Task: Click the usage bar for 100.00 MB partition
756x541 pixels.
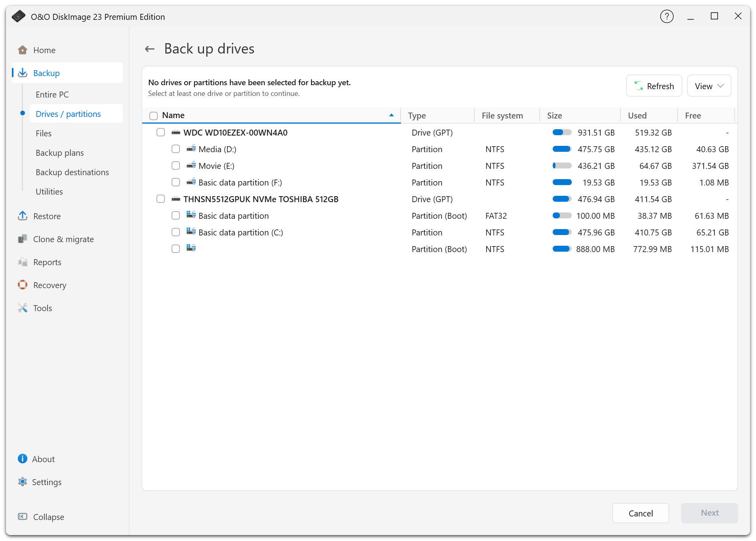Action: coord(562,216)
